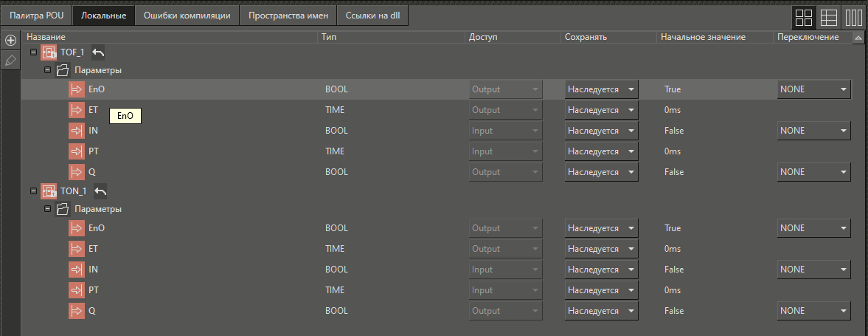Click the pencil edit icon in sidebar

tap(10, 60)
